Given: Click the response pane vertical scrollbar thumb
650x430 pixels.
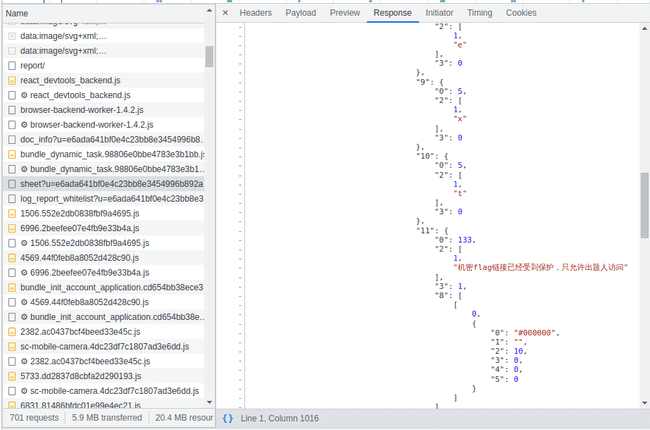Looking at the screenshot, I should (645, 205).
